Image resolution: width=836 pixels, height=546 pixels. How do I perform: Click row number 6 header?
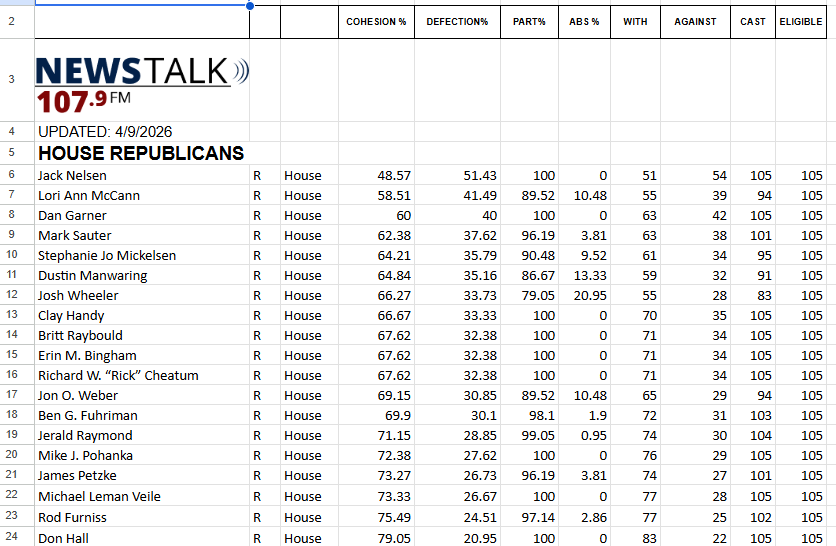pos(12,175)
